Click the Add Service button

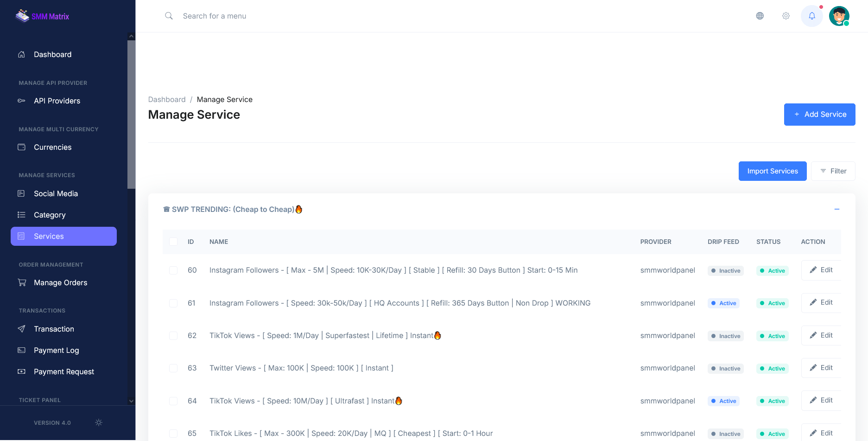tap(819, 115)
